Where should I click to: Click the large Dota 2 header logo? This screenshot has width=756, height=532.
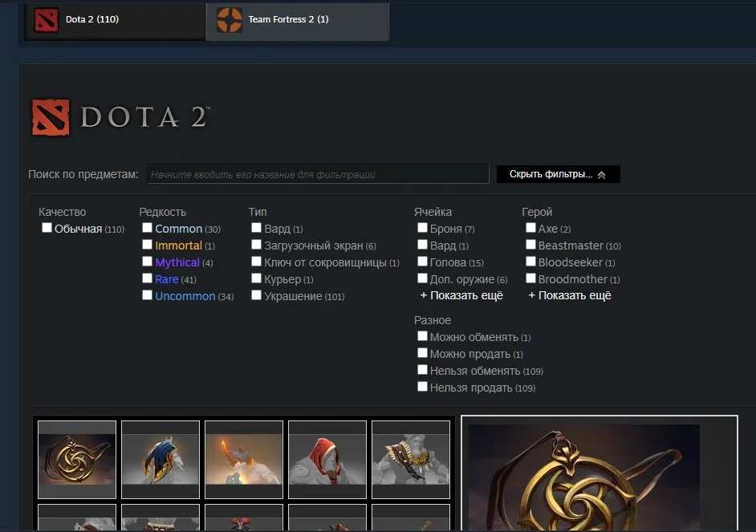pos(120,118)
